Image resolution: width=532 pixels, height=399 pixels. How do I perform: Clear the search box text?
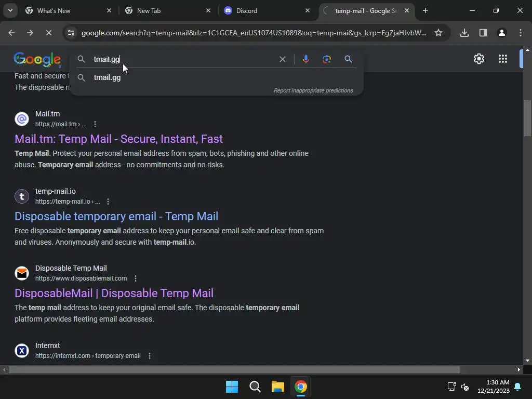click(x=282, y=59)
